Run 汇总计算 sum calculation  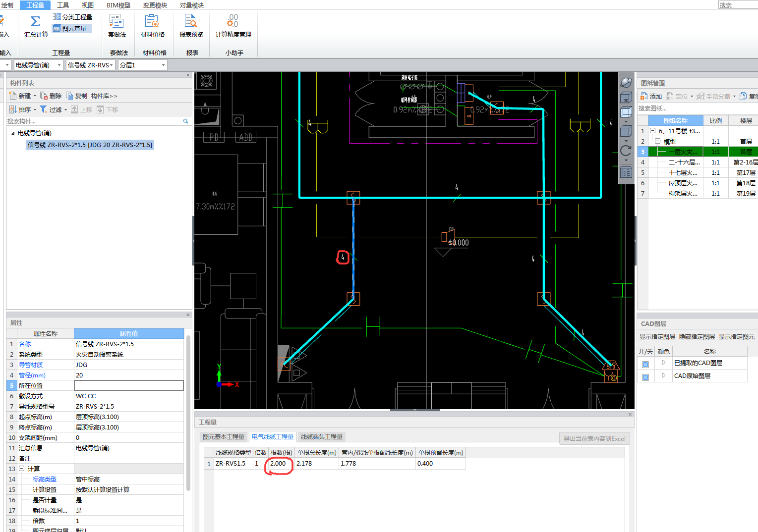point(36,26)
